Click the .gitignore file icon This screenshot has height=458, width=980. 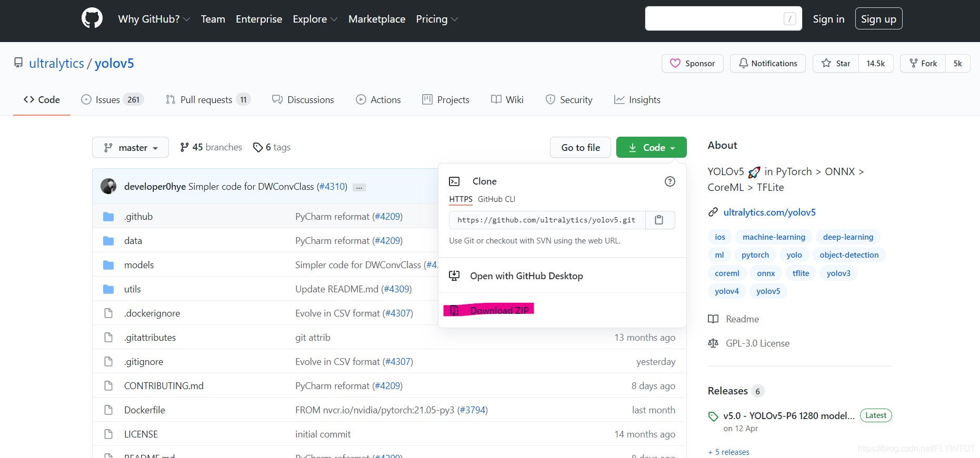108,362
